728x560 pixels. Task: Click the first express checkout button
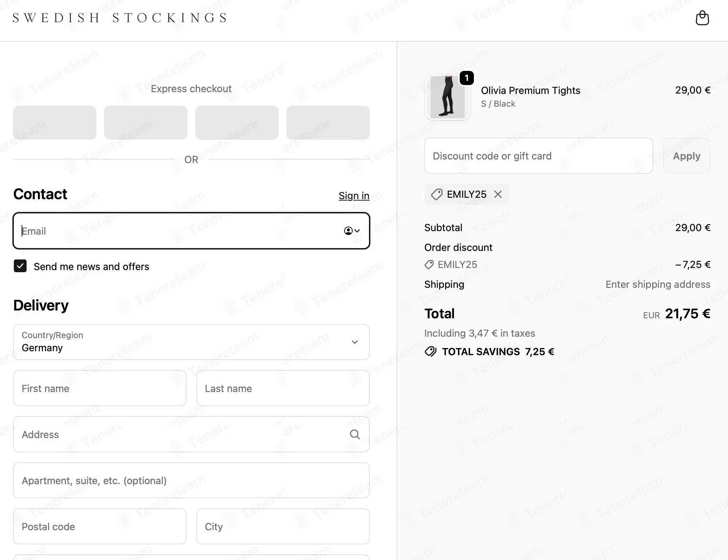click(55, 123)
